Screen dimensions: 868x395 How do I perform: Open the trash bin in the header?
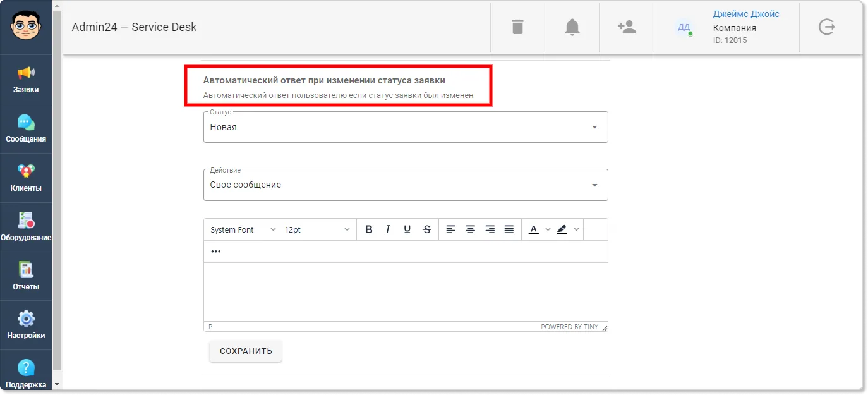click(x=517, y=27)
